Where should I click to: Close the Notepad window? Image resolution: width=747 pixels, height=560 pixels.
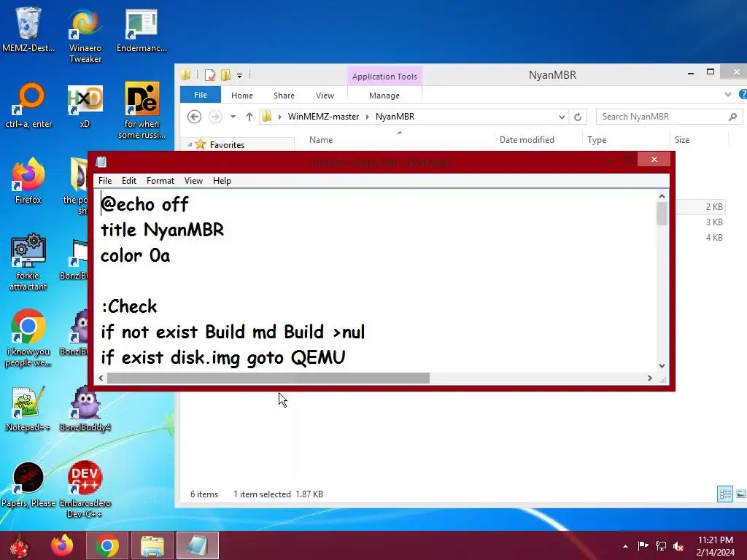(x=654, y=160)
